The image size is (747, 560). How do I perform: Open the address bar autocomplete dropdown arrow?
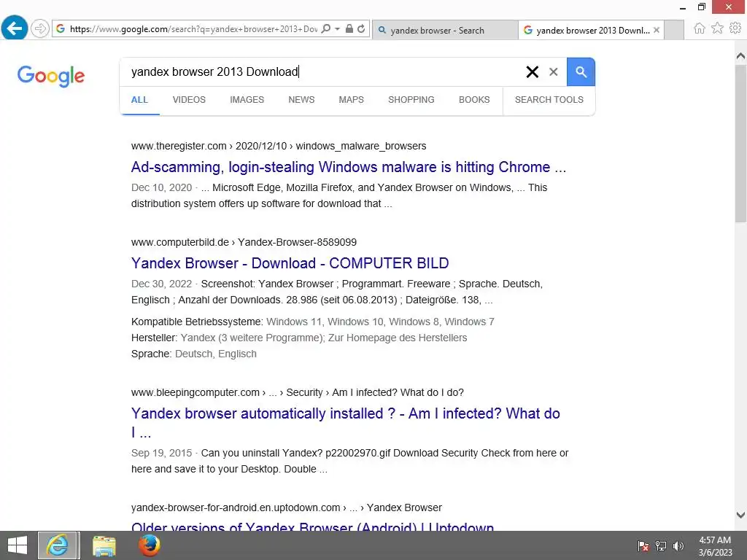click(x=337, y=29)
